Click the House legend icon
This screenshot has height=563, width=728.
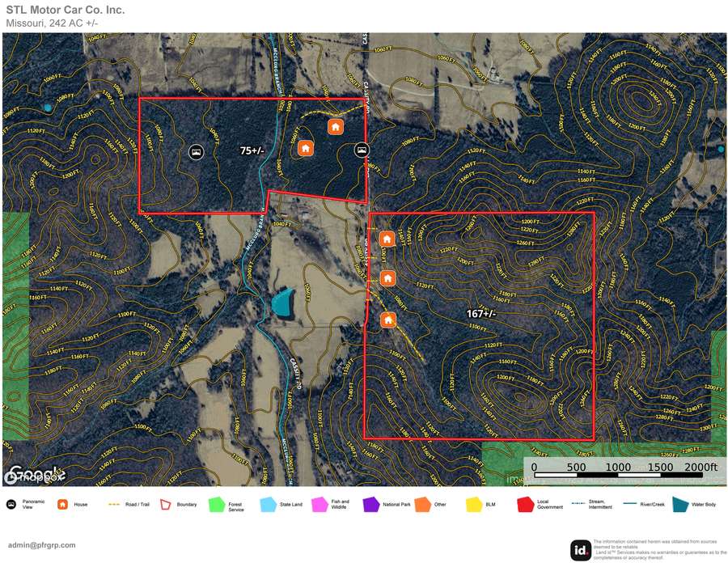click(x=62, y=505)
